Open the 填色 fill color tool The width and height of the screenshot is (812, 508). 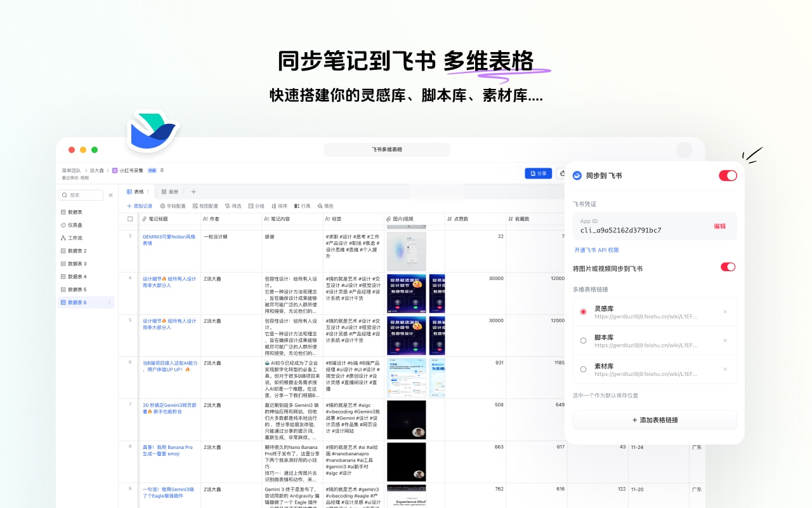pos(325,206)
